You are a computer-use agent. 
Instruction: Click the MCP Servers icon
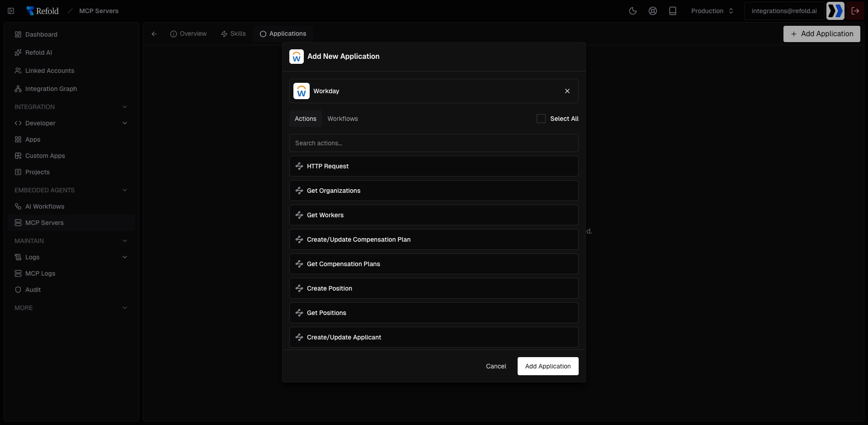[18, 223]
